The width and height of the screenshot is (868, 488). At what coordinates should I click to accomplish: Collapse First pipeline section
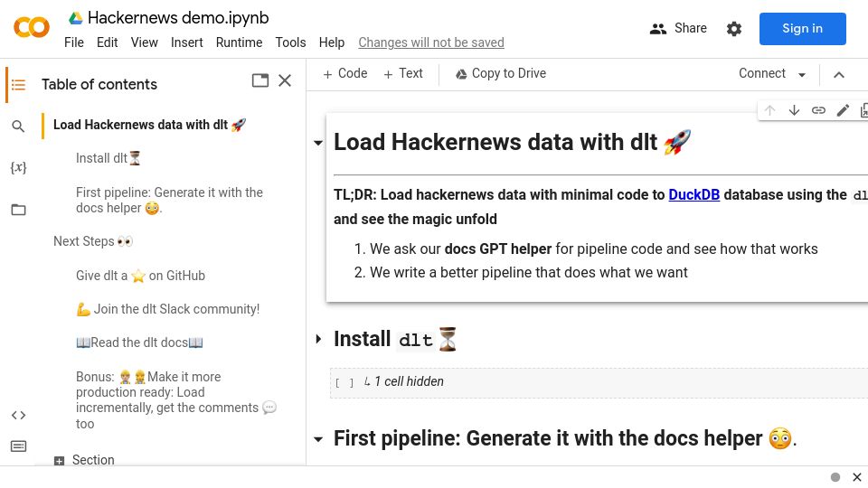[317, 439]
